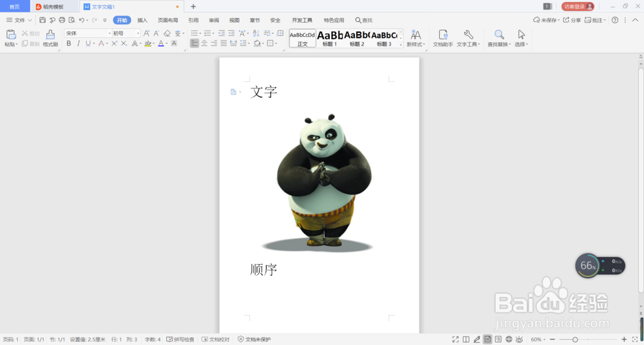Click the yellow text highlight color button

(x=148, y=43)
